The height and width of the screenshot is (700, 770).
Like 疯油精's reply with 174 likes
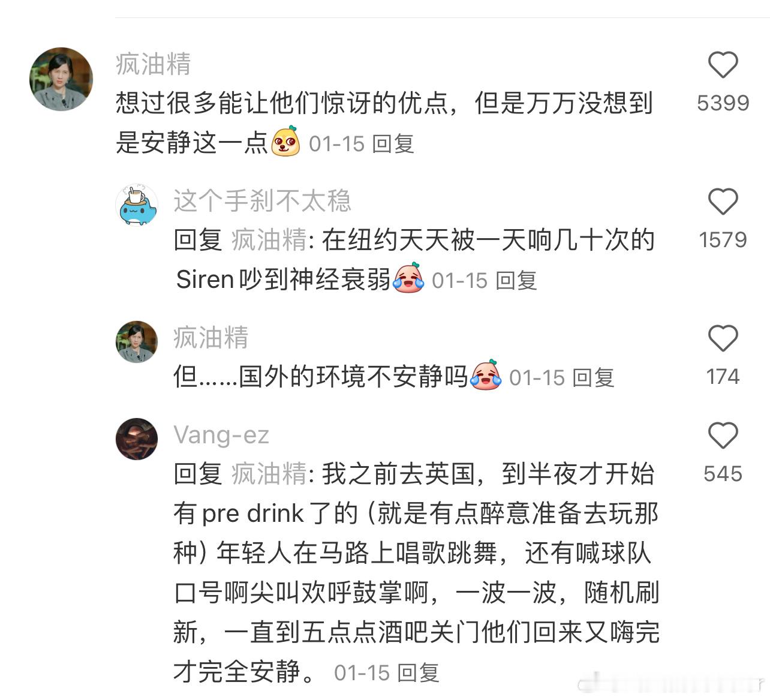(723, 338)
